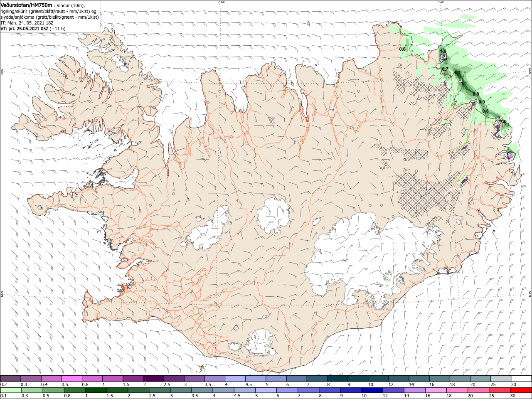The width and height of the screenshot is (532, 399).
Task: Select the hot pink 20 rain-legend swatch
Action: [478, 390]
